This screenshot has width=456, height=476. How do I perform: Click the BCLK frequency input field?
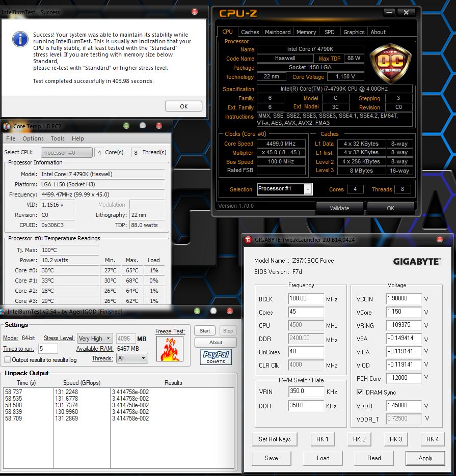pyautogui.click(x=306, y=298)
